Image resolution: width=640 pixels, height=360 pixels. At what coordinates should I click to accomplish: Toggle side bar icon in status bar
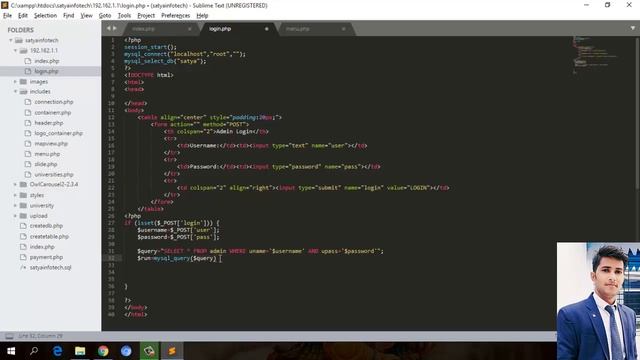pyautogui.click(x=9, y=336)
